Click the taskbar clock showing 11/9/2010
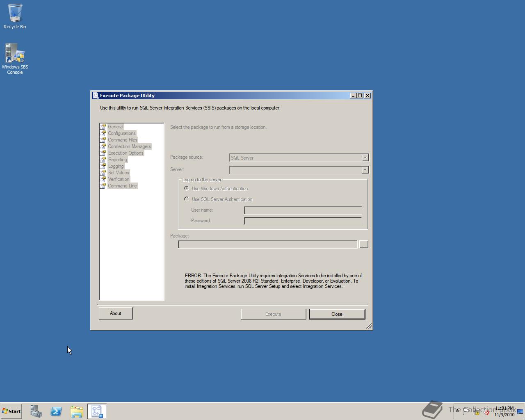The height and width of the screenshot is (420, 525). (x=504, y=411)
